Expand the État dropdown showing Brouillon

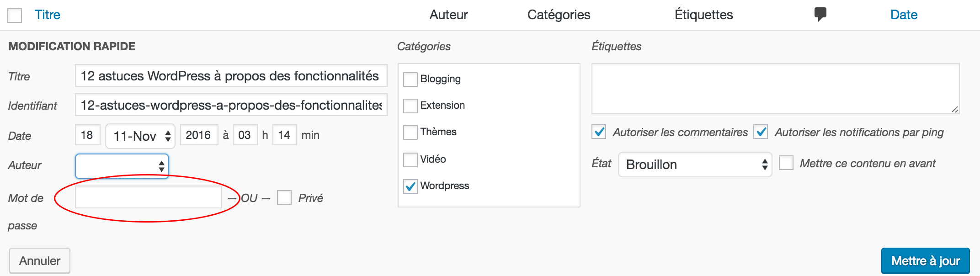[695, 165]
